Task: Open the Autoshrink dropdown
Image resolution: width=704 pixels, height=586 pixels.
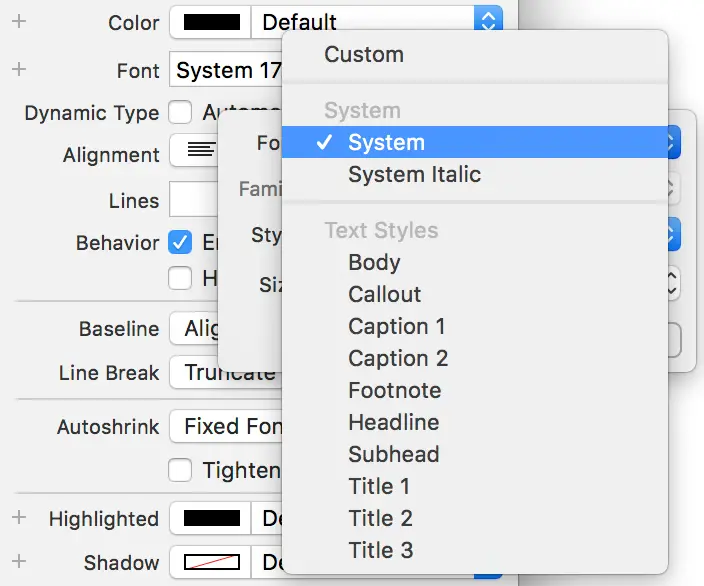Action: (x=227, y=427)
